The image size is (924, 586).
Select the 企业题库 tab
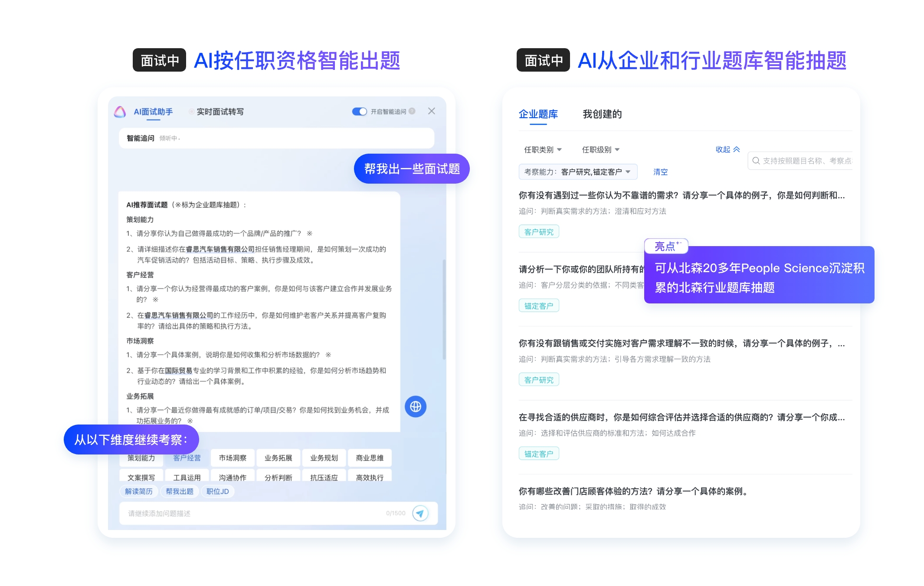point(538,114)
